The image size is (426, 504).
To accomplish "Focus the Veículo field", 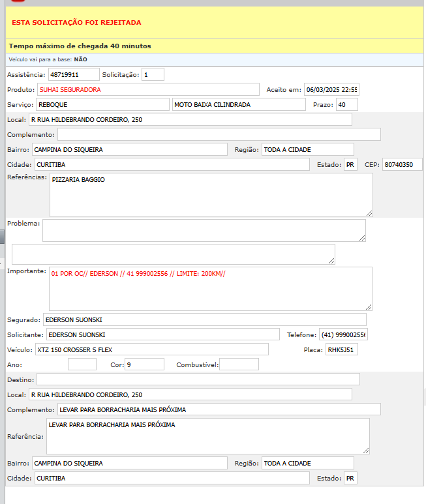I will tap(151, 349).
